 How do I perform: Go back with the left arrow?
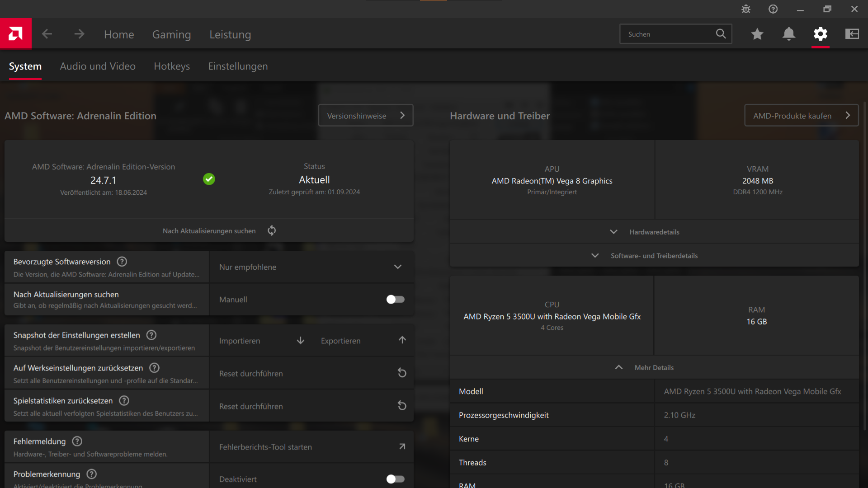click(x=47, y=34)
